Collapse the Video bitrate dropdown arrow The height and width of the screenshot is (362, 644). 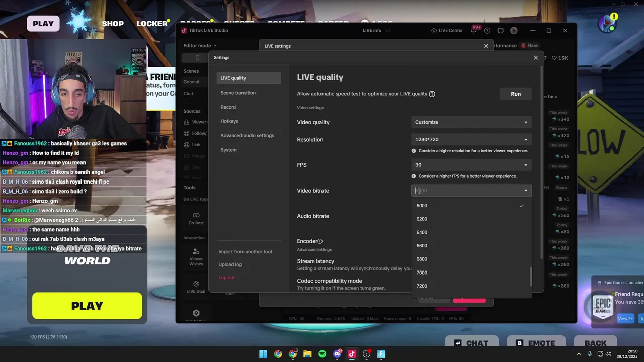click(526, 191)
